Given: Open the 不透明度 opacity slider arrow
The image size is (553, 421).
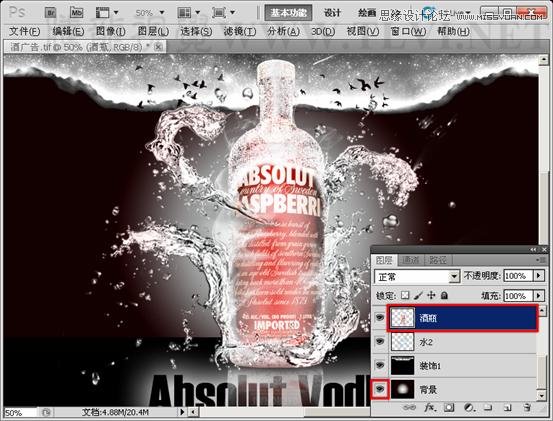Looking at the screenshot, I should [x=539, y=275].
